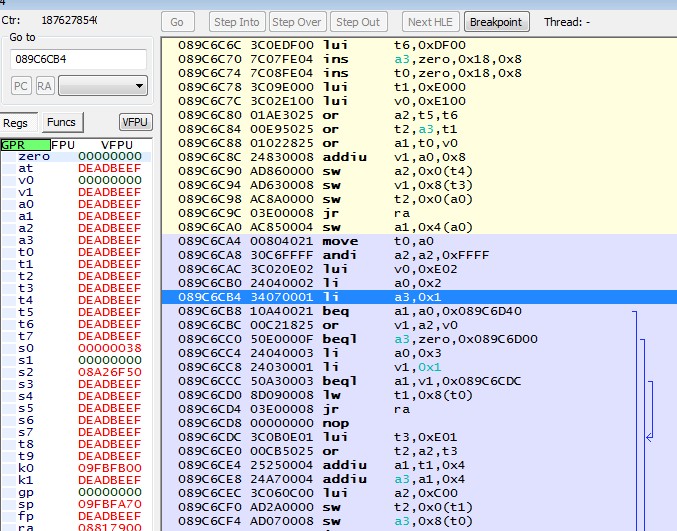Viewport: 677px width, 531px height.
Task: Click the Go button in the debugger toolbar
Action: tap(177, 22)
